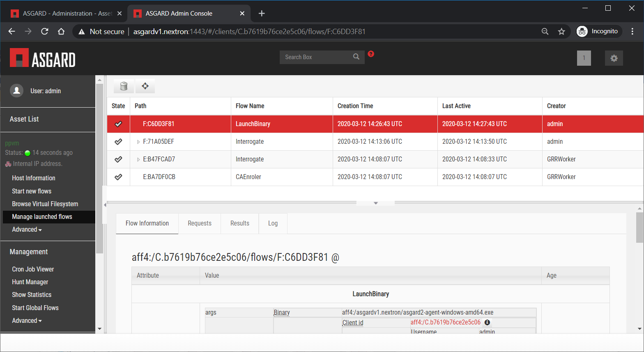644x352 pixels.
Task: Click the aff4:/C.b7619b76ce2e5c06 client id link
Action: coord(446,322)
